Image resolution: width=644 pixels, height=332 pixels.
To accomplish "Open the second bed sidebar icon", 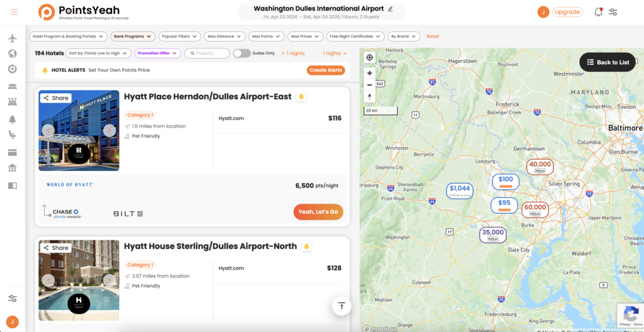I will click(13, 102).
